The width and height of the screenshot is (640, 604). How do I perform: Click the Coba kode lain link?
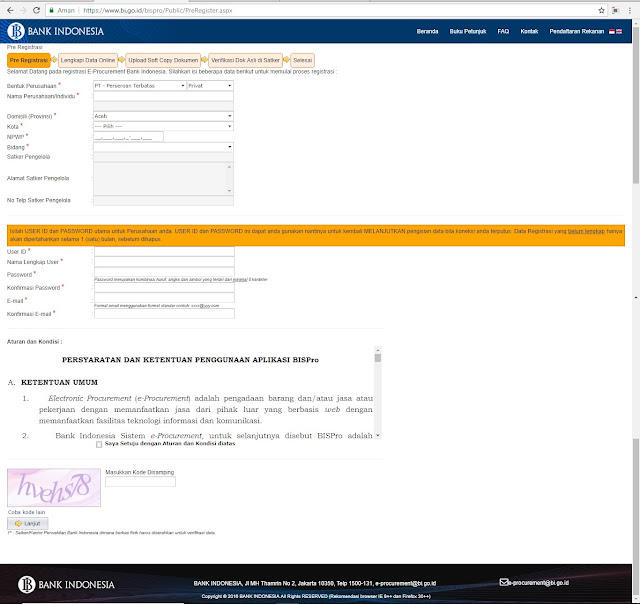point(27,512)
